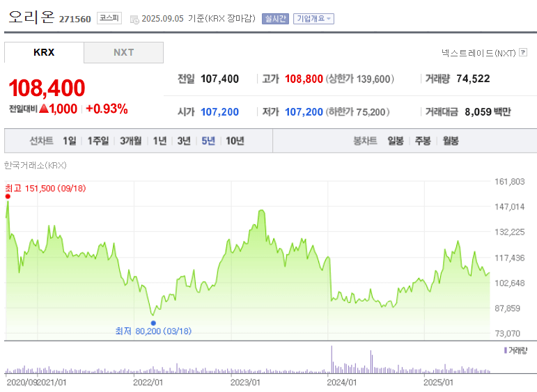
Task: Click the purple volume legend marker
Action: (x=506, y=350)
